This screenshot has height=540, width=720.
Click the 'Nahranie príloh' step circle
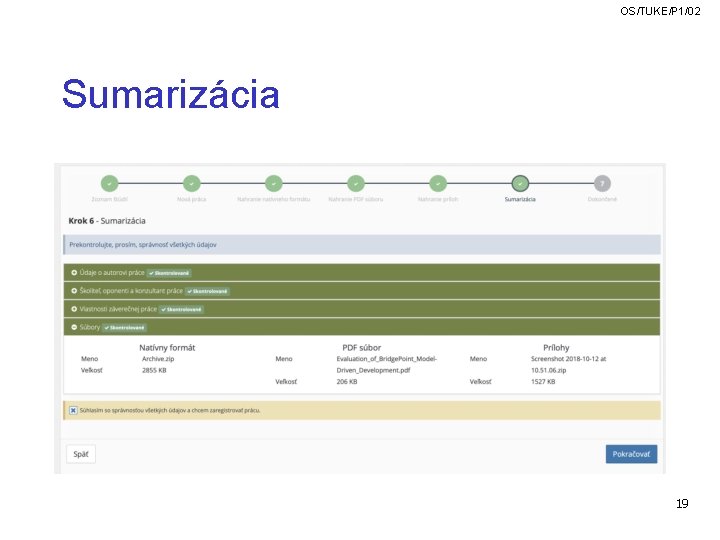pos(438,183)
